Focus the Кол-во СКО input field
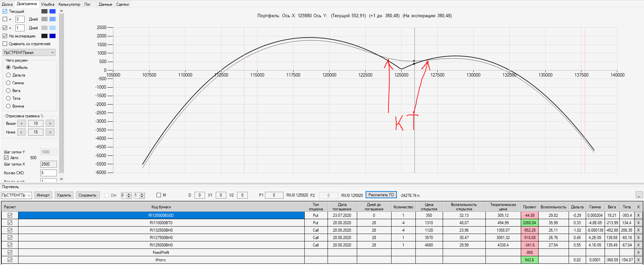Screen dimensions: 644x265 [48, 173]
